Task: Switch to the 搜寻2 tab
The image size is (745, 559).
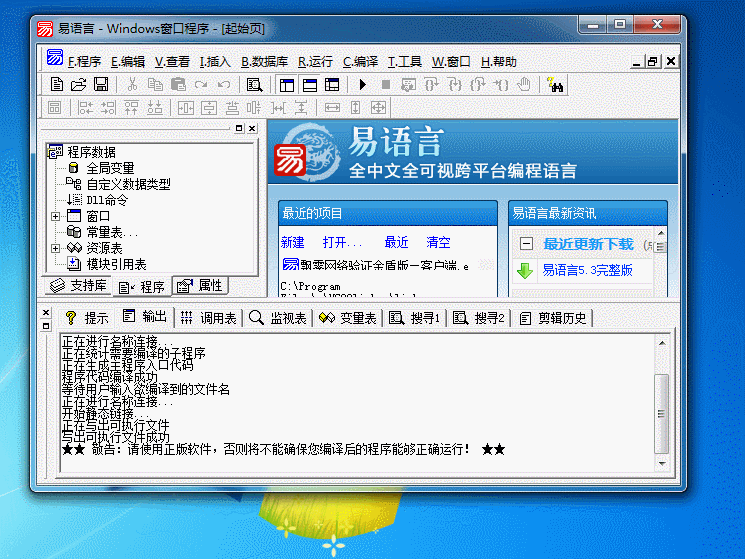Action: point(479,318)
